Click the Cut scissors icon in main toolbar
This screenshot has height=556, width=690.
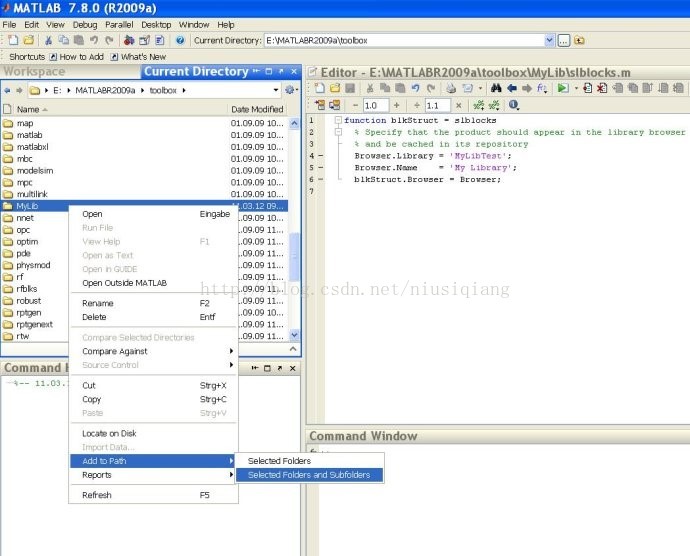(48, 41)
